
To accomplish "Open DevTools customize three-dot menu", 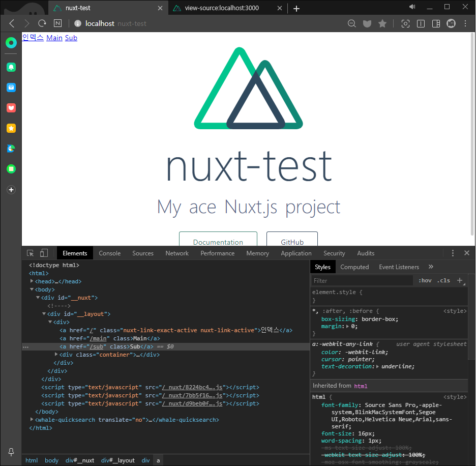I will (453, 253).
